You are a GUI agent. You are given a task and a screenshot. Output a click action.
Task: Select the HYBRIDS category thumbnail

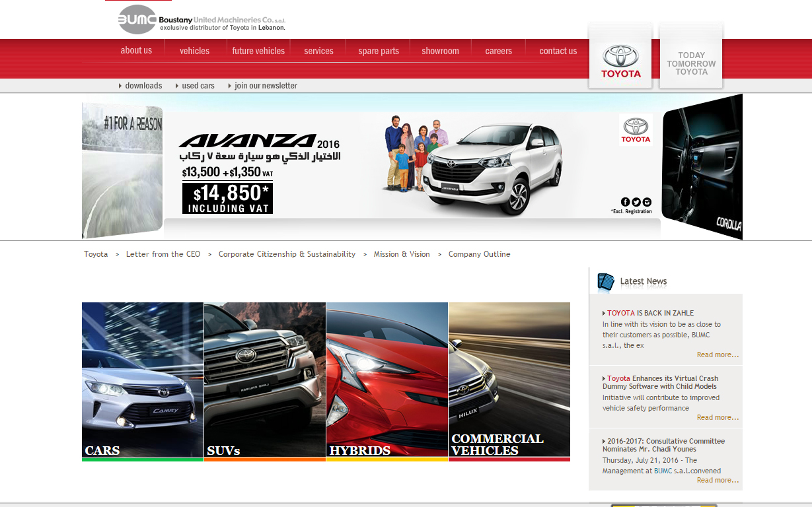point(387,382)
